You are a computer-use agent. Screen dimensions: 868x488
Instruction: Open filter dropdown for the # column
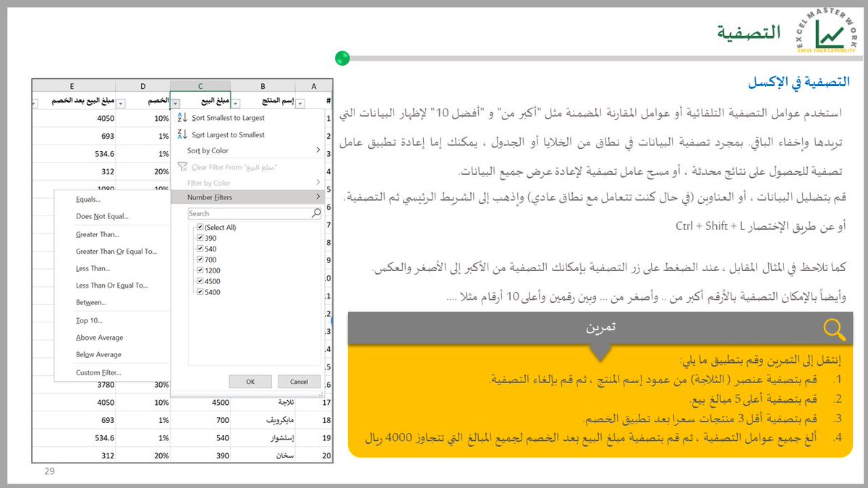click(x=299, y=103)
